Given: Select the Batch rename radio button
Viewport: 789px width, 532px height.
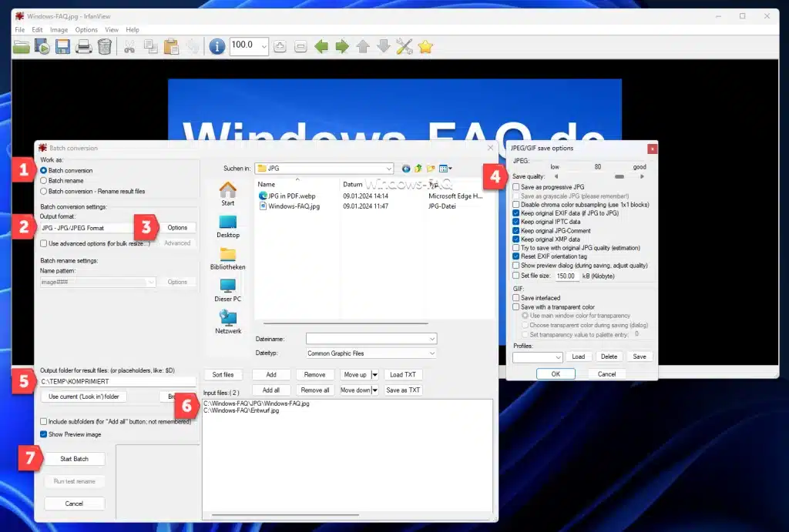Looking at the screenshot, I should [x=44, y=180].
